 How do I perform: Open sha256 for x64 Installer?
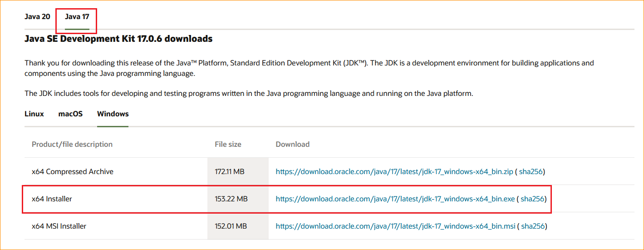tap(532, 199)
